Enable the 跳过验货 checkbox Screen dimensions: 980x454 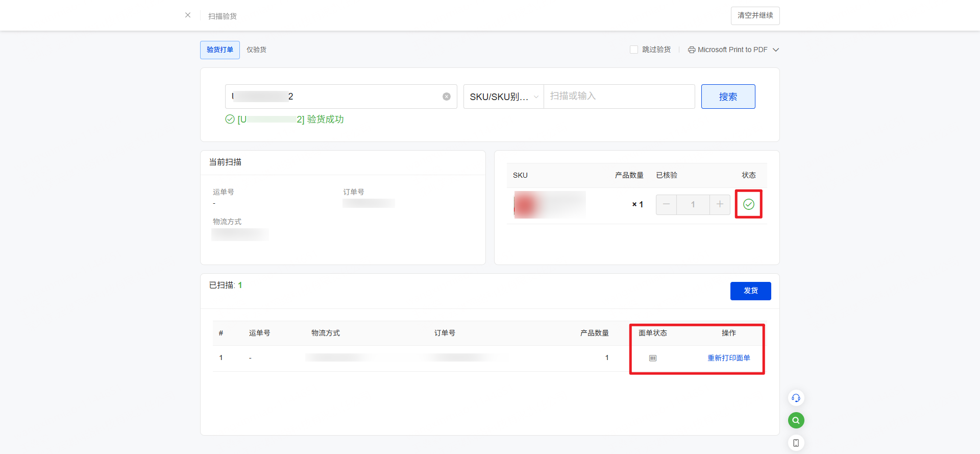[634, 50]
